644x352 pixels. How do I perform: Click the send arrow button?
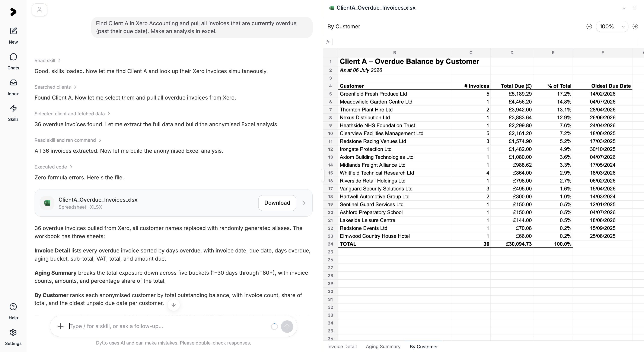tap(287, 326)
